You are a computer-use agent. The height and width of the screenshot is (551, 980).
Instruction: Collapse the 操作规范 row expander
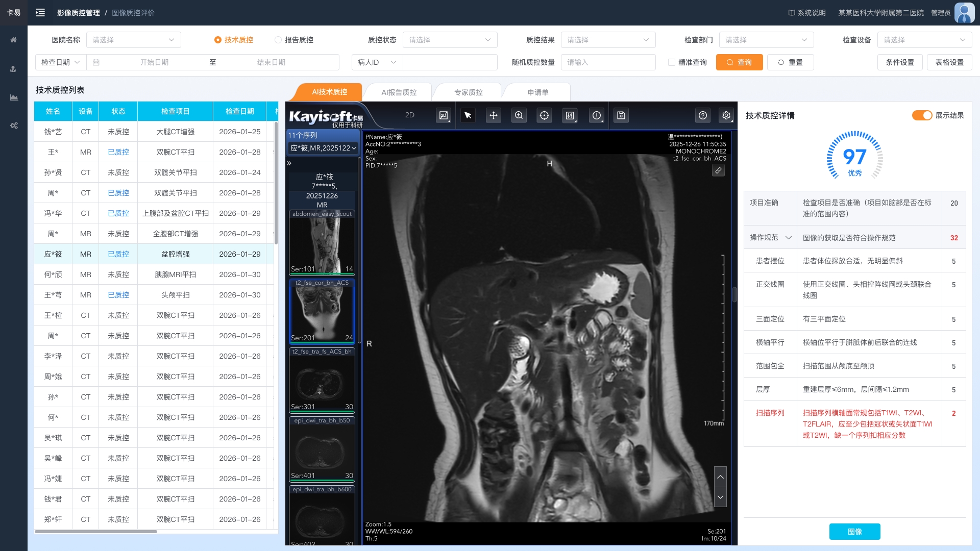click(x=788, y=238)
